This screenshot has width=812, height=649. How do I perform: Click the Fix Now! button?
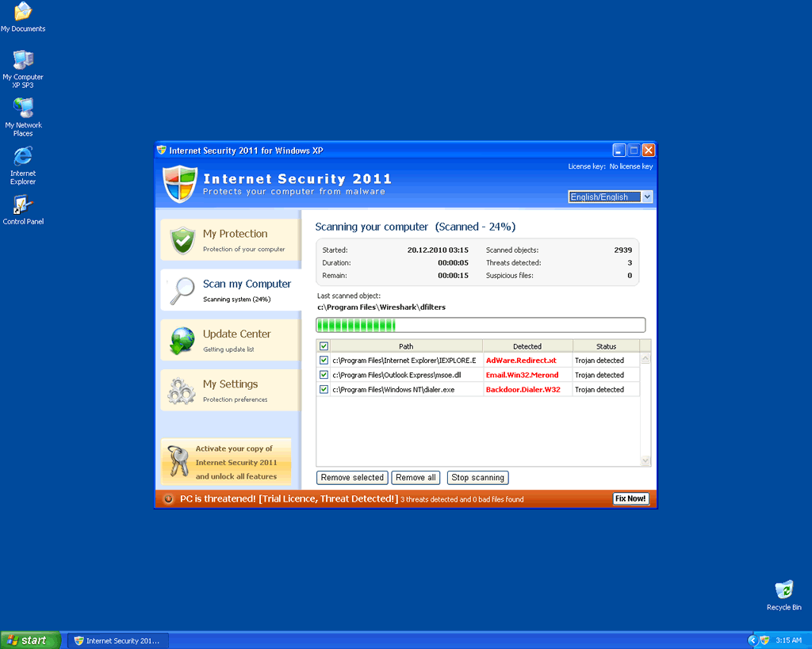point(630,498)
